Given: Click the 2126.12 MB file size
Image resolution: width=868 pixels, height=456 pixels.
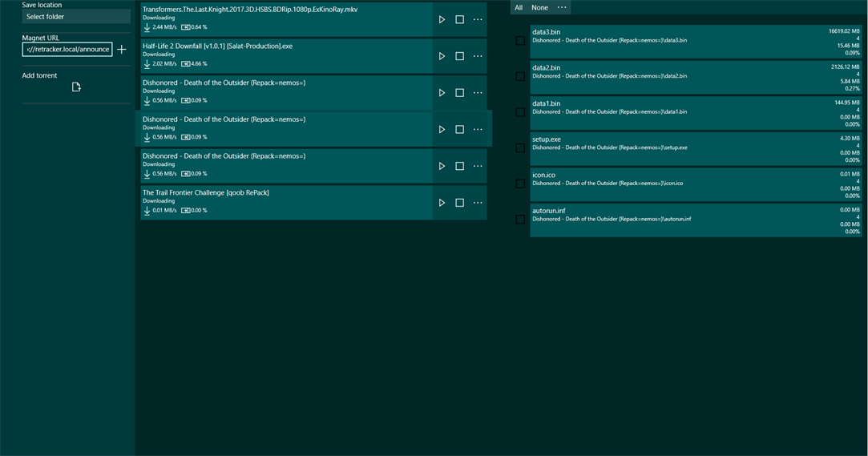Looking at the screenshot, I should (846, 67).
